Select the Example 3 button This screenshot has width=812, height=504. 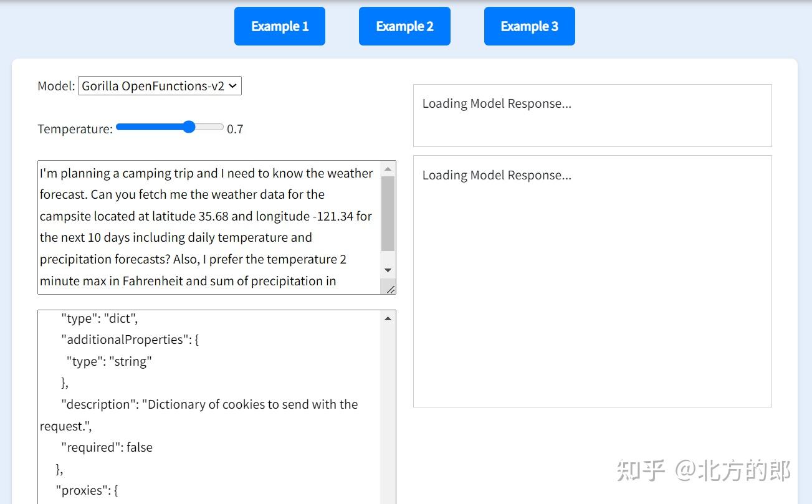tap(529, 26)
